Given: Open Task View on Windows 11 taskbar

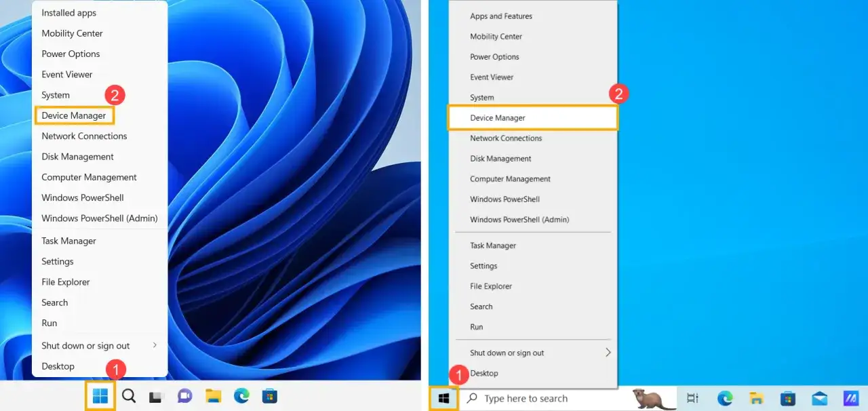Looking at the screenshot, I should pyautogui.click(x=156, y=396).
